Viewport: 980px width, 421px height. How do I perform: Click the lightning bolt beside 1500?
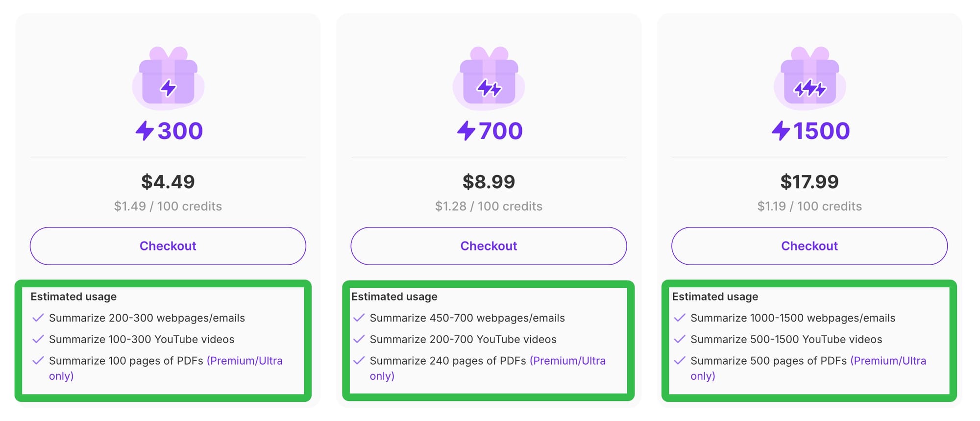(x=781, y=131)
